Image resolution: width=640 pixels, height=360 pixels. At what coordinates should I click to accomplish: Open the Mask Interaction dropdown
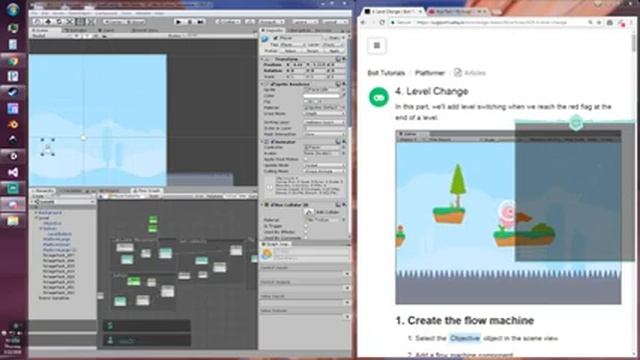point(324,134)
